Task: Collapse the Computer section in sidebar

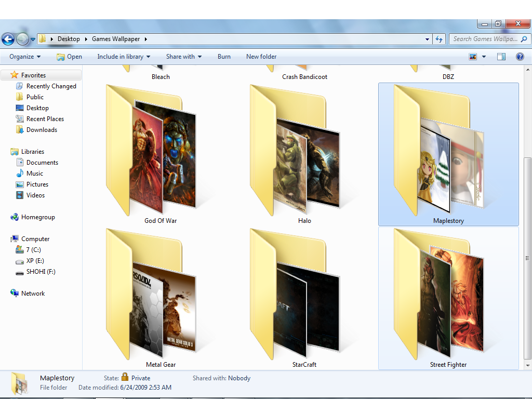Action: click(x=7, y=238)
